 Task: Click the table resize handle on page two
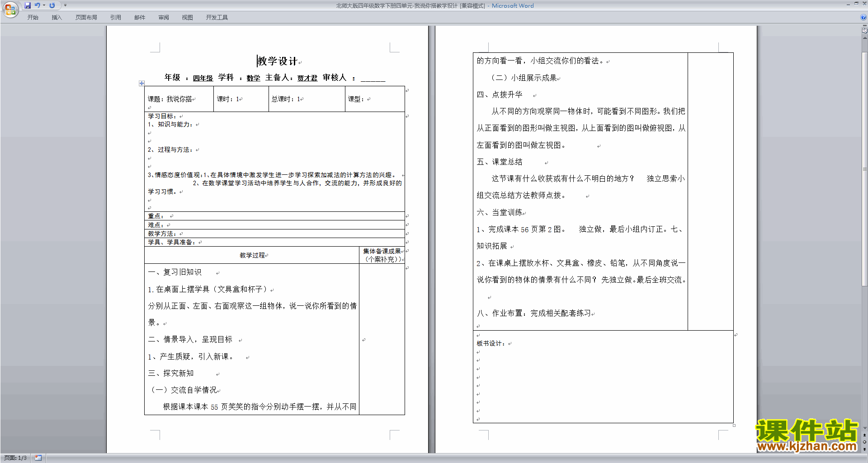pyautogui.click(x=734, y=426)
